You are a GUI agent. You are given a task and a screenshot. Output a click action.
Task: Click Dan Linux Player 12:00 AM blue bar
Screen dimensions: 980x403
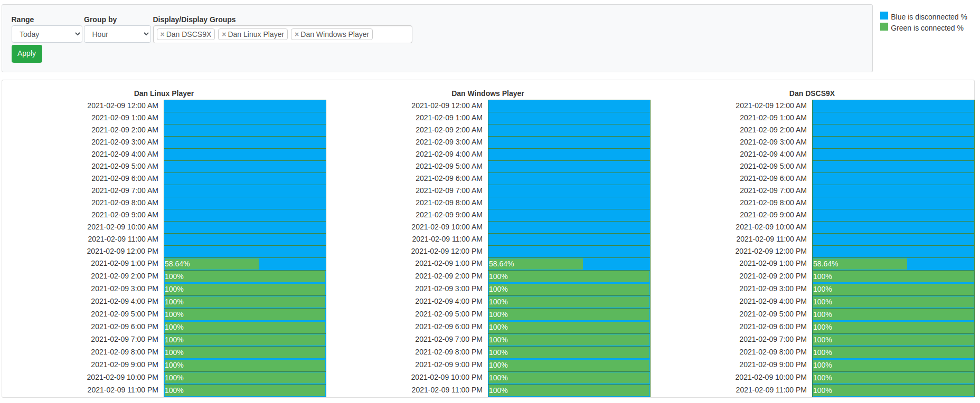tap(245, 106)
